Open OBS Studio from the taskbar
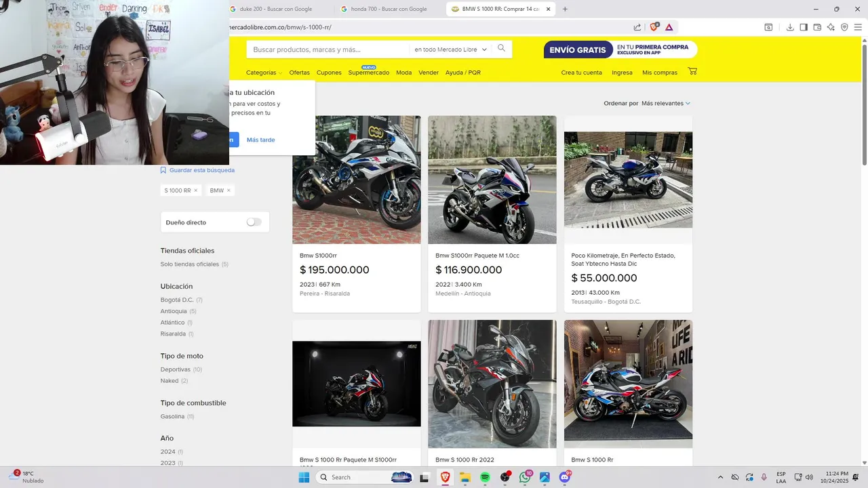The height and width of the screenshot is (488, 868). [x=505, y=477]
